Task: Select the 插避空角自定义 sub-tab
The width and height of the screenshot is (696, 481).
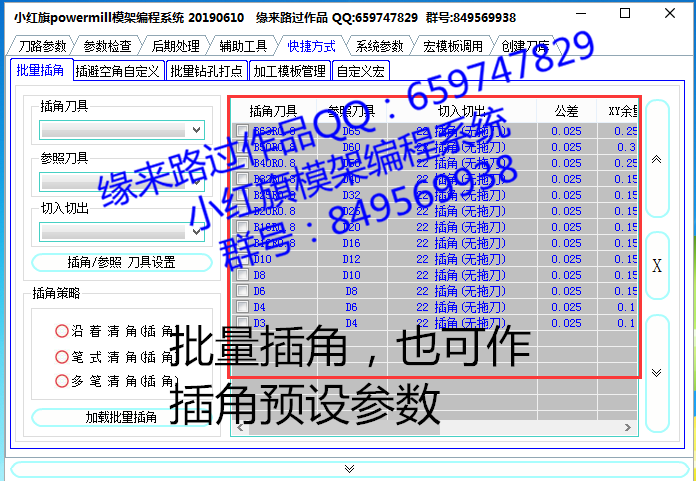Action: pyautogui.click(x=118, y=71)
